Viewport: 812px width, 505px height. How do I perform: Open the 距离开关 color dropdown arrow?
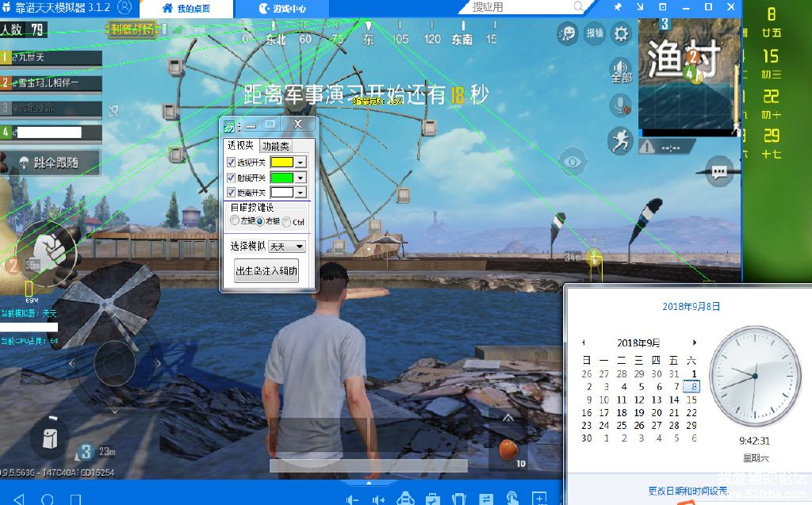pos(301,193)
